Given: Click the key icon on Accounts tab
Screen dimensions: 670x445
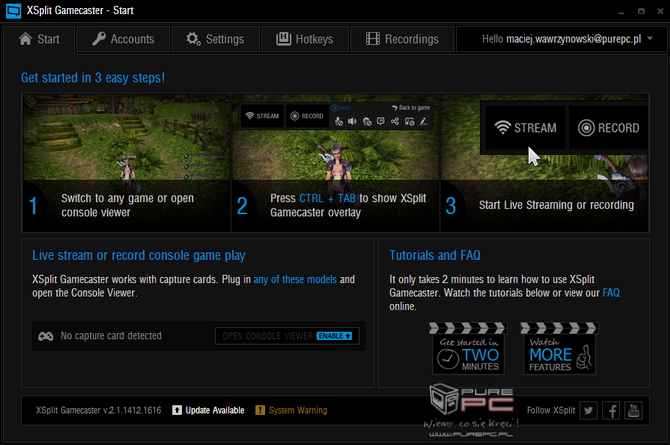Looking at the screenshot, I should (x=99, y=39).
